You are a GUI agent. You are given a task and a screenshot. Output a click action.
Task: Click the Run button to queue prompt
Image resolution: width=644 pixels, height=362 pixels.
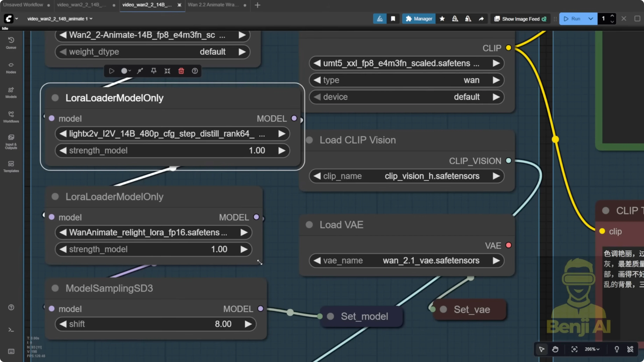tap(574, 19)
